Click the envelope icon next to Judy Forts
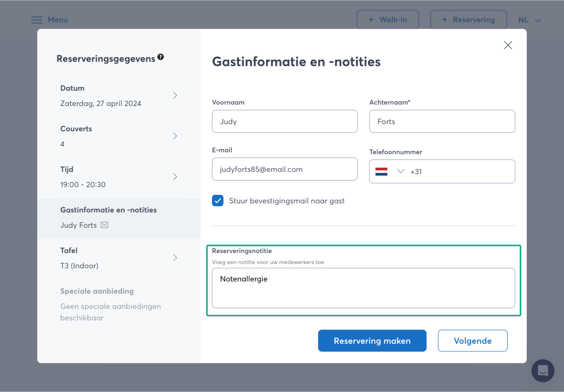The width and height of the screenshot is (564, 392). point(104,225)
